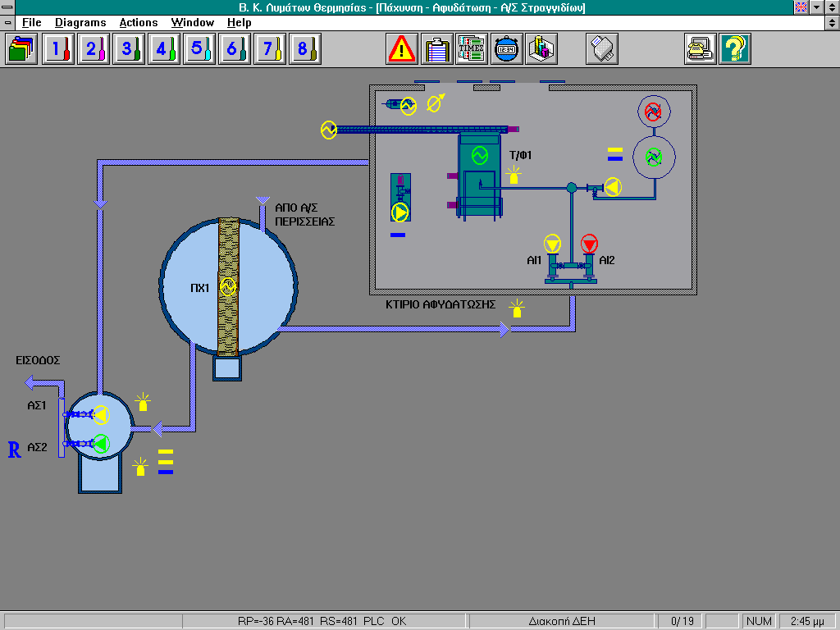Open diagram 1 from the toolbar
Image resolution: width=840 pixels, height=630 pixels.
click(x=56, y=49)
